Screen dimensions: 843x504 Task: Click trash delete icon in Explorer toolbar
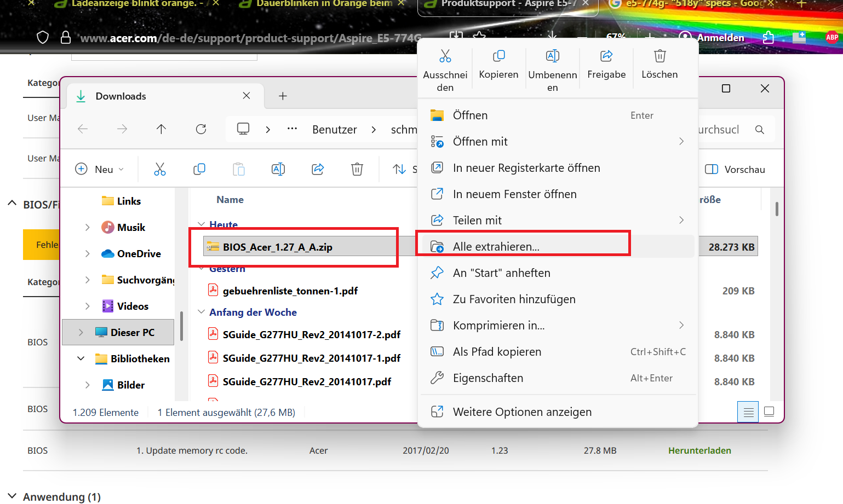(x=357, y=169)
